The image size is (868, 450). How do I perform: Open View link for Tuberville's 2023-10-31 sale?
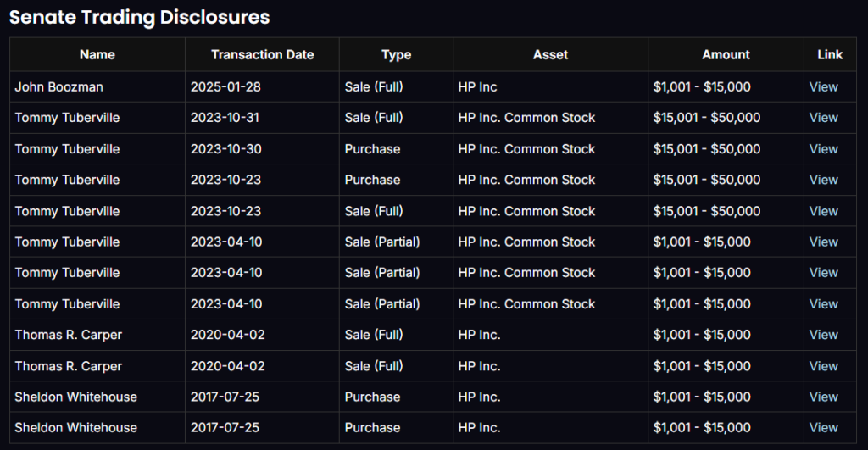[823, 118]
